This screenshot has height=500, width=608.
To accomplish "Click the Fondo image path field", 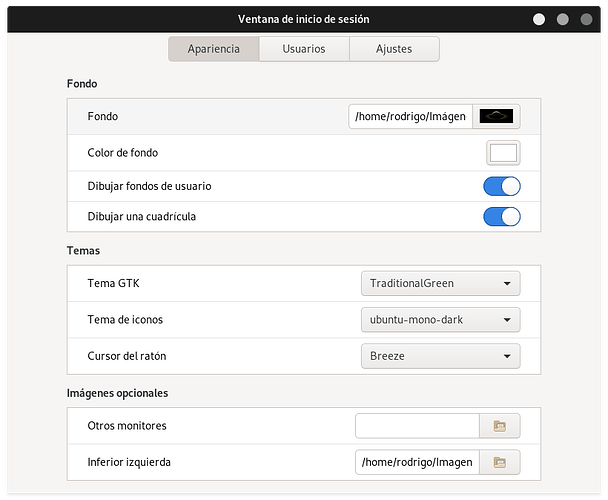I will [x=411, y=117].
